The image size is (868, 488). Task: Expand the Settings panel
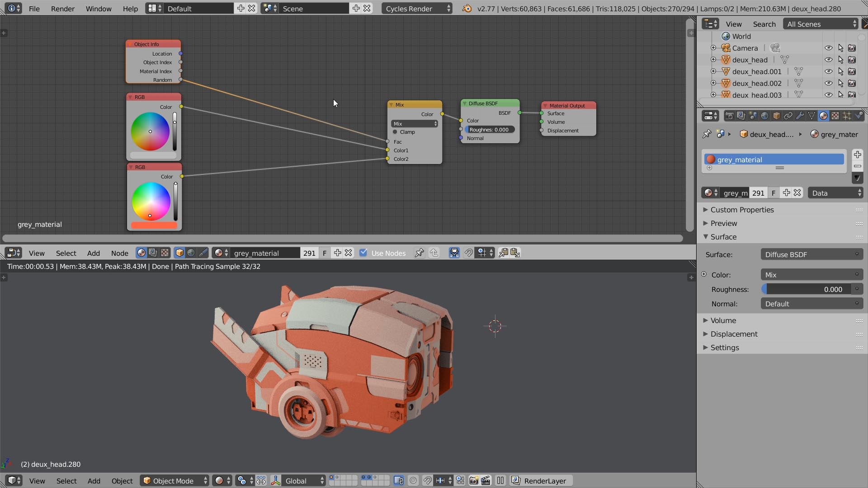(x=724, y=347)
